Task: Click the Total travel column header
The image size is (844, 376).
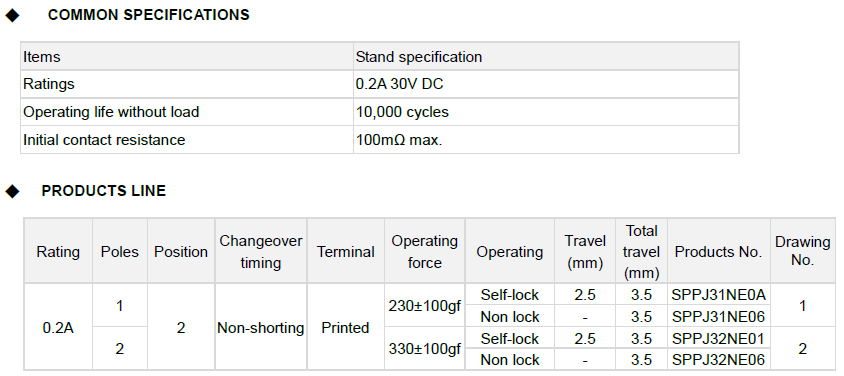Action: [x=642, y=252]
